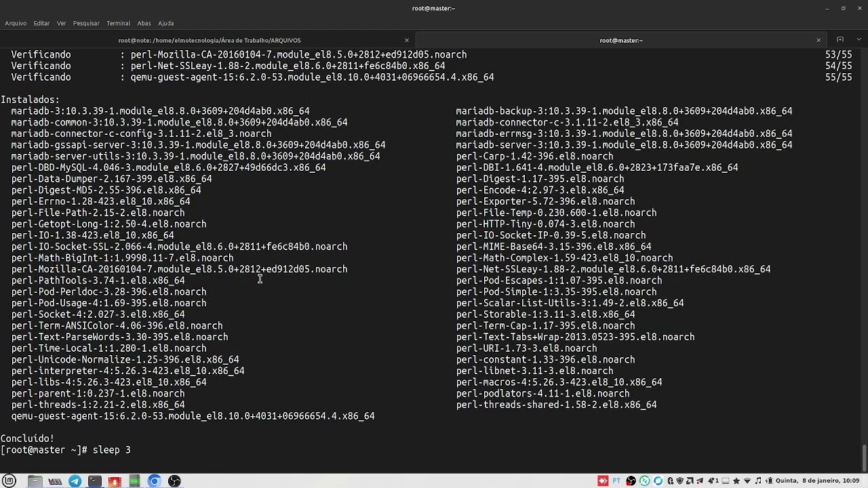
Task: Click the qemu-guest-agent installed package line
Action: 193,416
